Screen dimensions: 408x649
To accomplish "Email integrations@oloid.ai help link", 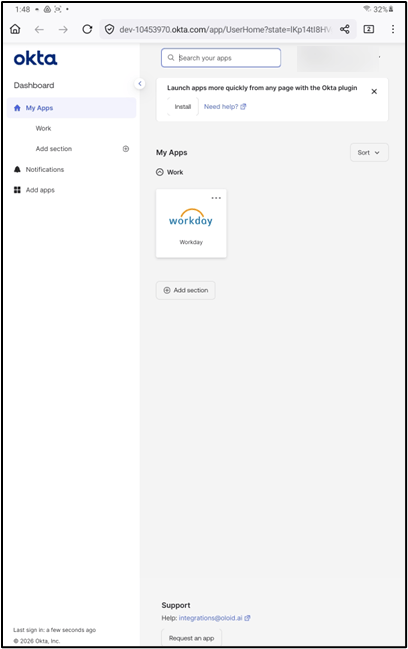I will pyautogui.click(x=214, y=618).
